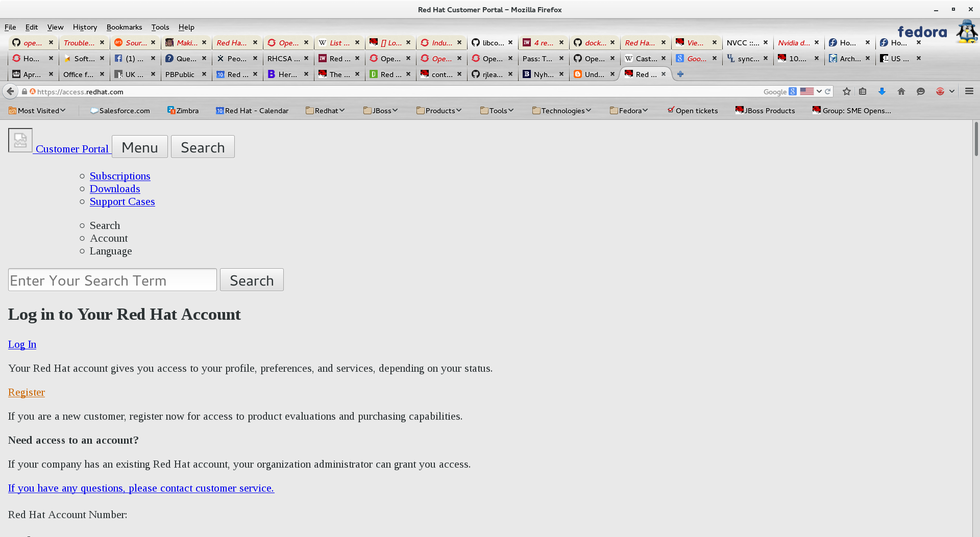Screen dimensions: 980x537
Task: Go to the Firefox home page icon
Action: tap(901, 91)
